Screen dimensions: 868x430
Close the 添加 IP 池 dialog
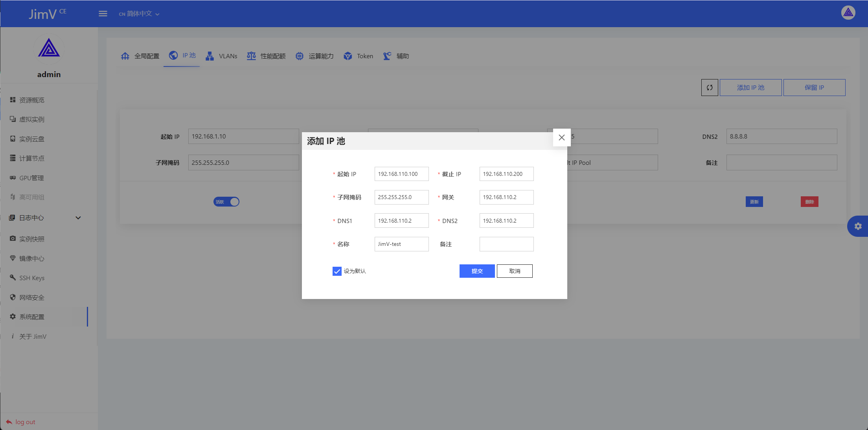click(x=562, y=137)
